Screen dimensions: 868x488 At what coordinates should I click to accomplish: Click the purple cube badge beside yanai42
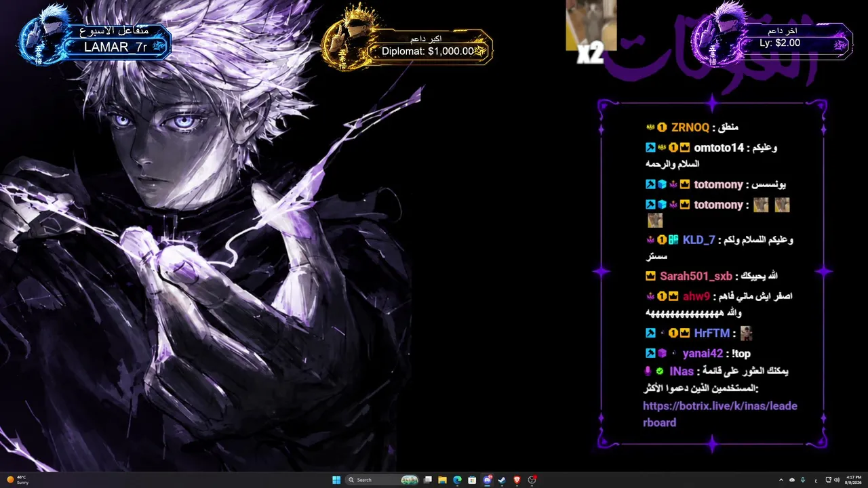click(x=662, y=354)
